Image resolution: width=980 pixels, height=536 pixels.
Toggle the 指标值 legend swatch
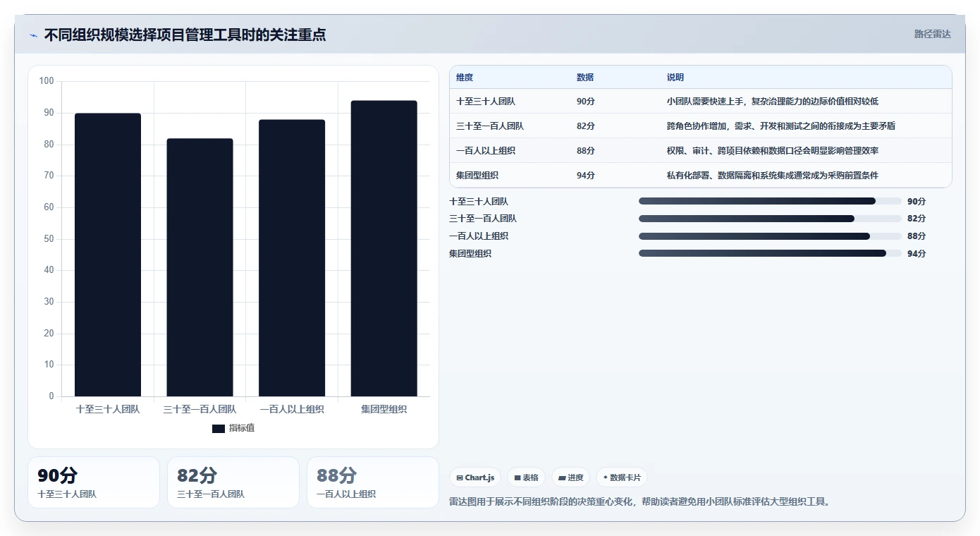[x=219, y=428]
